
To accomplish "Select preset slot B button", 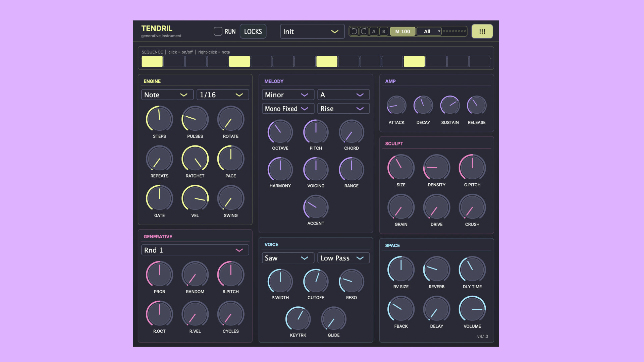I will pos(384,32).
